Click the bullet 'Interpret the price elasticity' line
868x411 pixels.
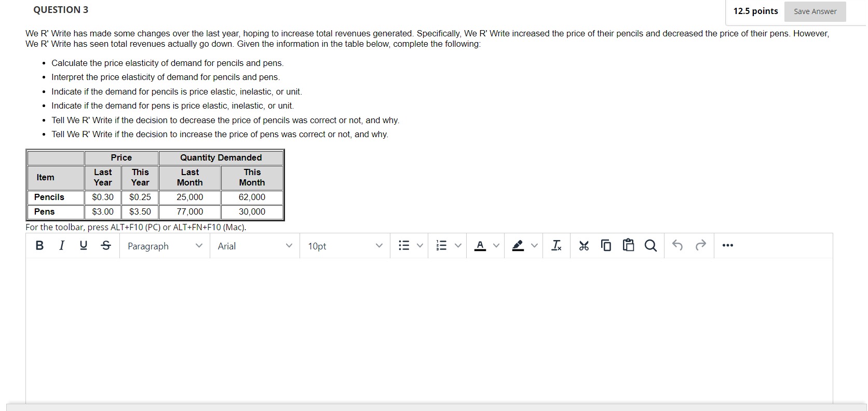[165, 77]
